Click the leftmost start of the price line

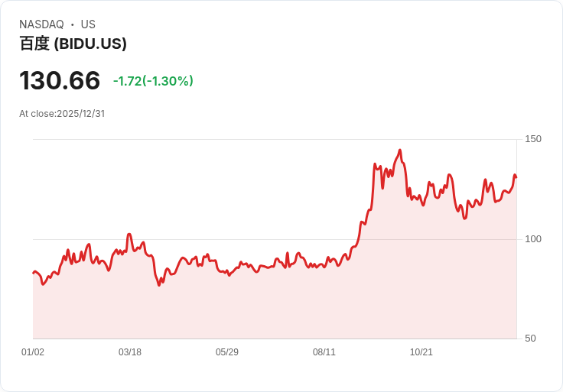(33, 273)
